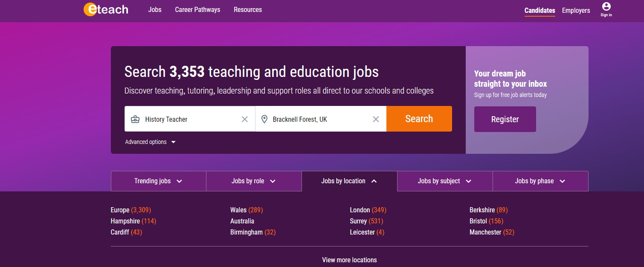Open Wales jobs link
This screenshot has height=267, width=644.
tap(247, 210)
